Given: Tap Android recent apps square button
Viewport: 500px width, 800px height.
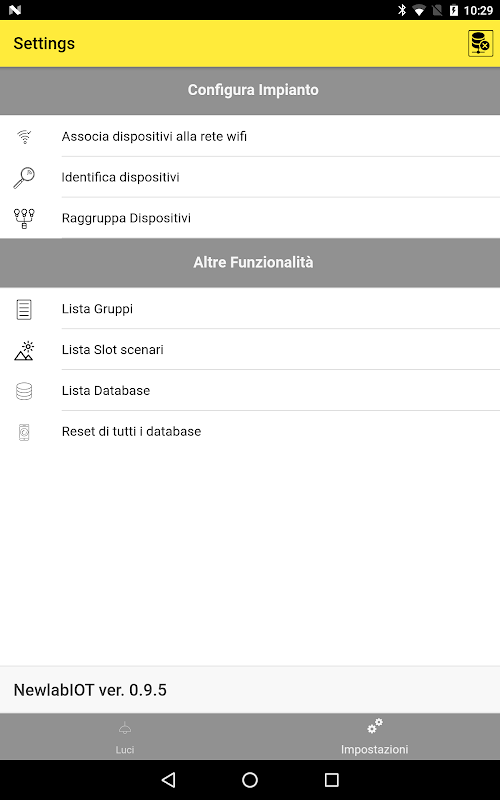Looking at the screenshot, I should click(x=332, y=780).
